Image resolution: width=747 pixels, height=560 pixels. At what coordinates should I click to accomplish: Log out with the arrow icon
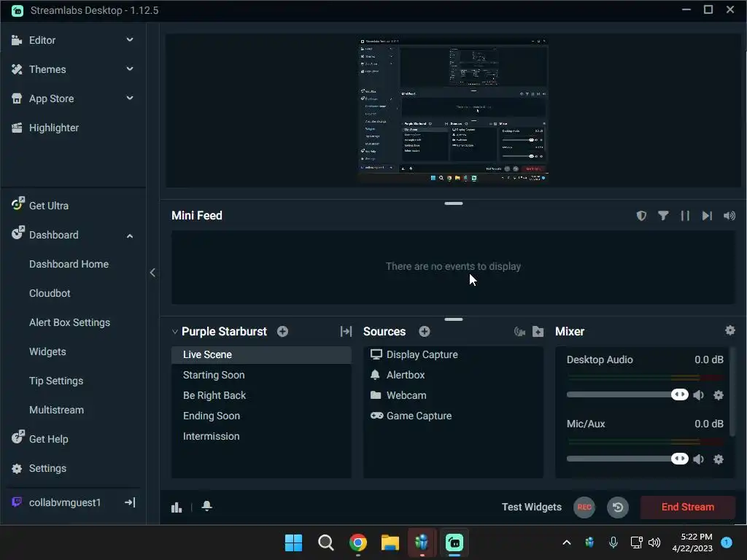(x=130, y=502)
